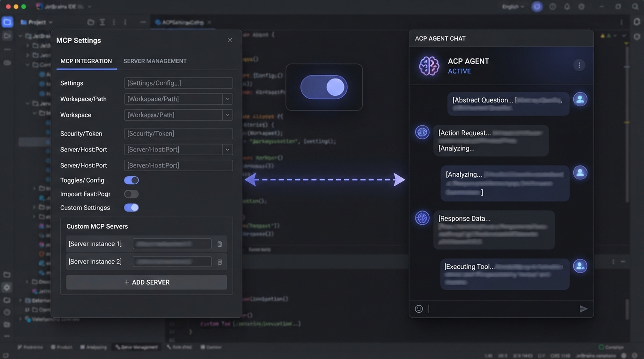Click user avatar beside Executing Tool message

[x=580, y=266]
